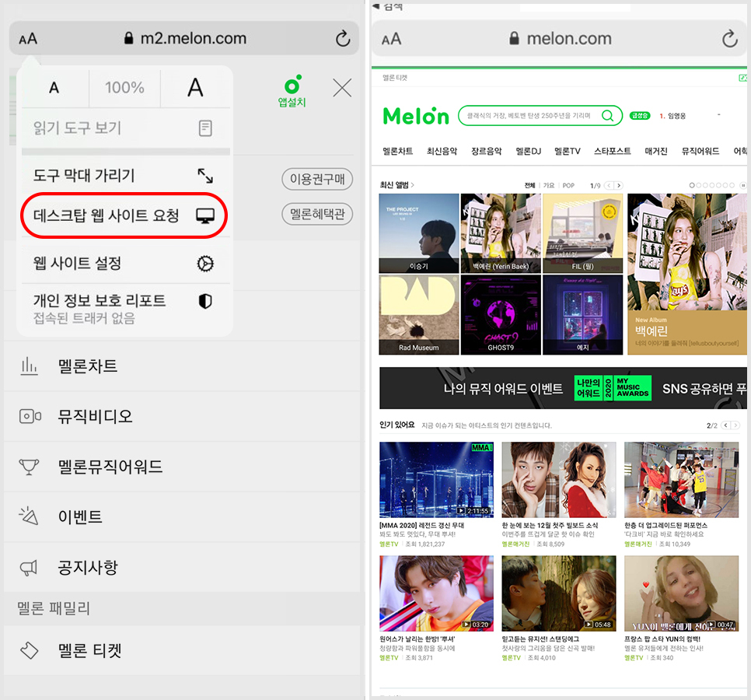751x700 pixels.
Task: Open 최신 앨범 section link
Action: point(396,185)
